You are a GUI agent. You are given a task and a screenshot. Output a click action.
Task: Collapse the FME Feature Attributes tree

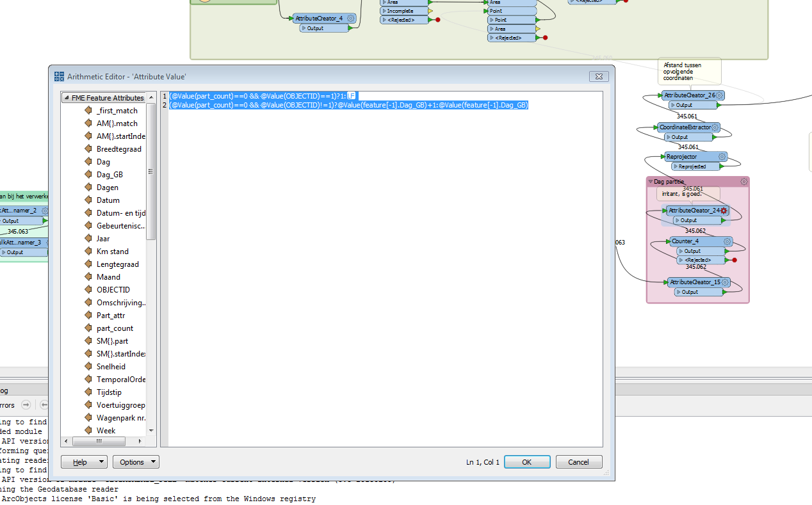[x=66, y=98]
